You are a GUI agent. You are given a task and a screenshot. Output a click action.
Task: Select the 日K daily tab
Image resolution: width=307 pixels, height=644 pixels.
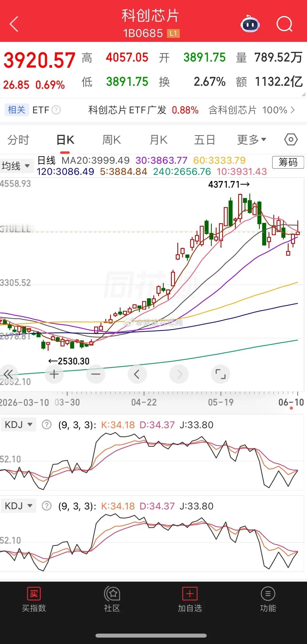(65, 140)
